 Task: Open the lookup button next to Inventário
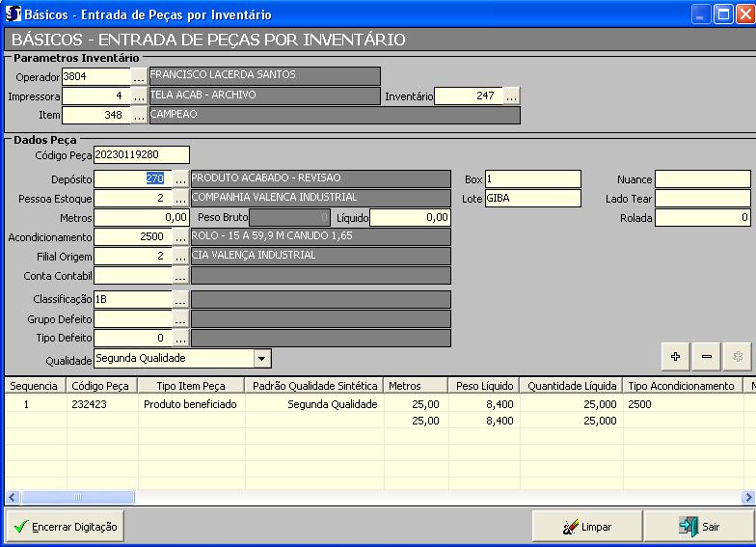(511, 96)
